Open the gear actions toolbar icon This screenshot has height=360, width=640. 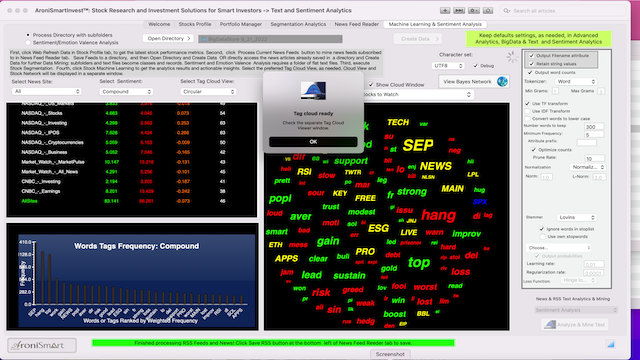pyautogui.click(x=473, y=11)
